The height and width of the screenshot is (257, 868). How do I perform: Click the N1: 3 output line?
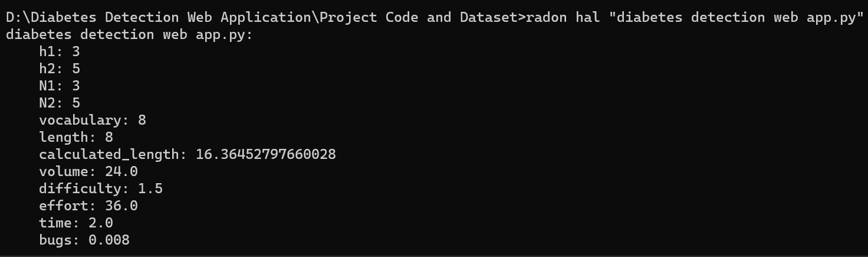(60, 86)
